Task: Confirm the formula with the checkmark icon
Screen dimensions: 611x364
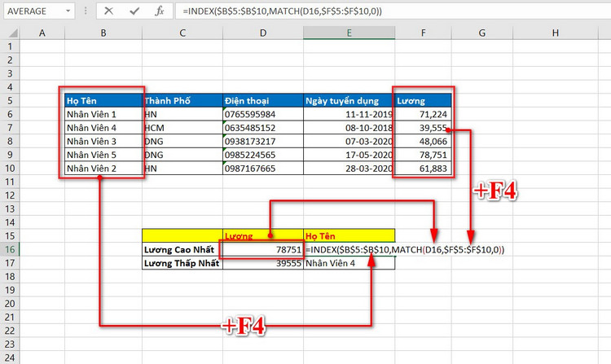Action: click(134, 11)
